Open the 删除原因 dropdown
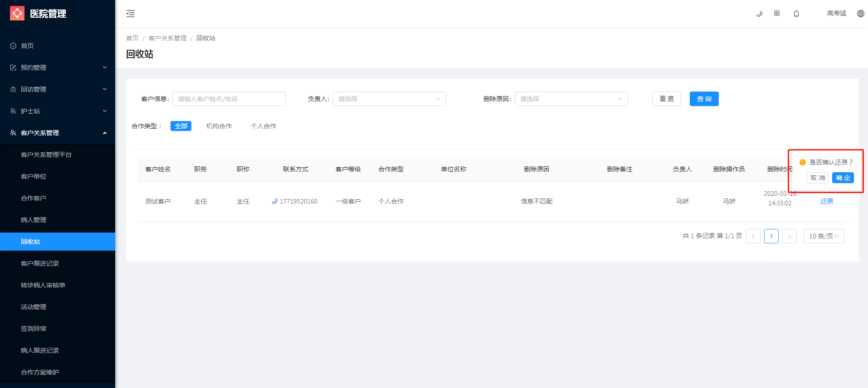This screenshot has height=388, width=868. [x=571, y=99]
